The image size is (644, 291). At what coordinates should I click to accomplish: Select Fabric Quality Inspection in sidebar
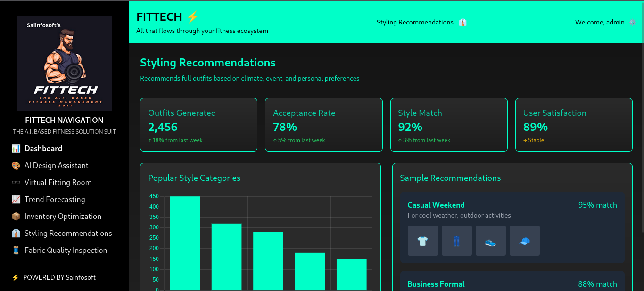[66, 251]
